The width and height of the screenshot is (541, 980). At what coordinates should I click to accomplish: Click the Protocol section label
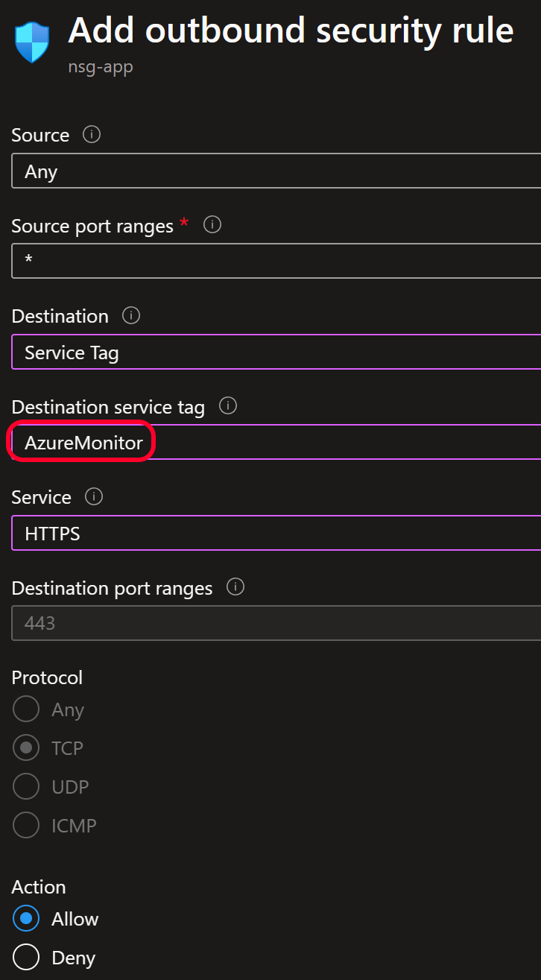pyautogui.click(x=47, y=677)
